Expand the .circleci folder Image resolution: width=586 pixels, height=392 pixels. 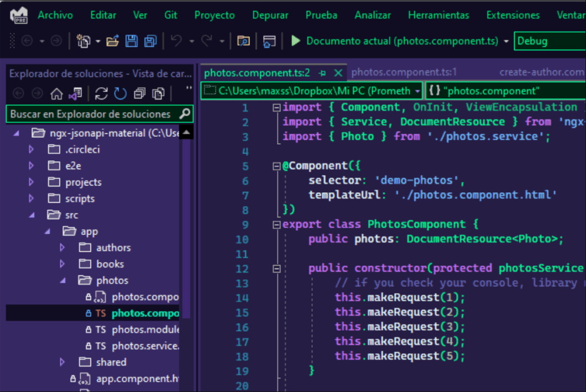point(31,149)
